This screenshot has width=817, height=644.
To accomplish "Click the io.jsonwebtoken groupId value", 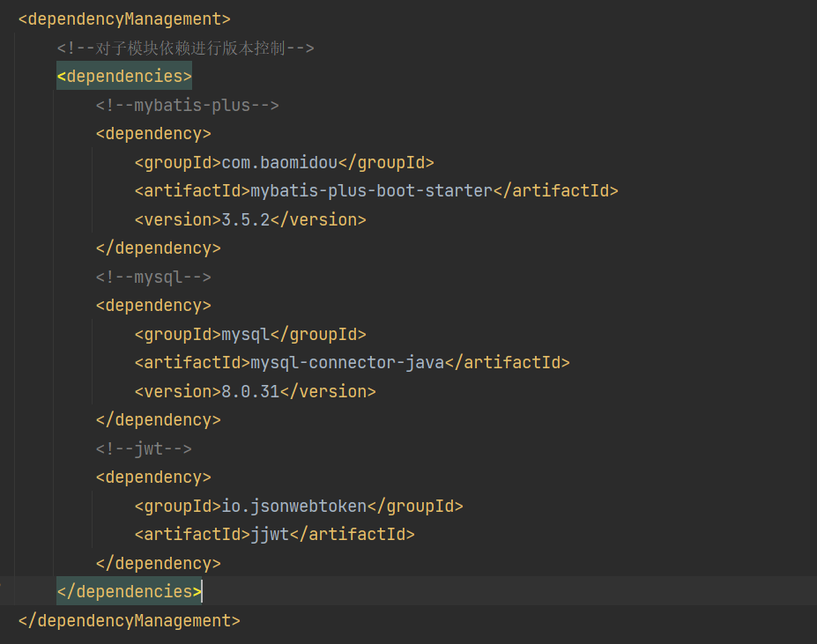I will pos(293,506).
